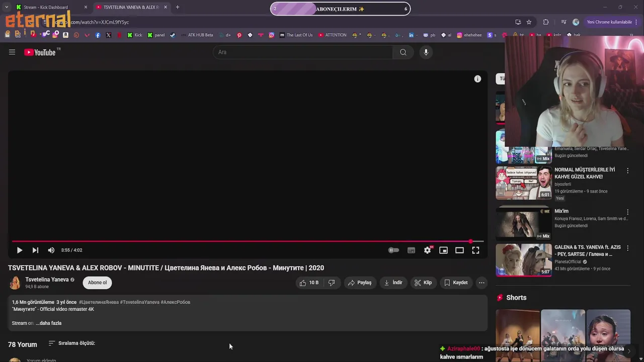This screenshot has width=644, height=362.
Task: Open the Mix'im playlist title
Action: [561, 211]
